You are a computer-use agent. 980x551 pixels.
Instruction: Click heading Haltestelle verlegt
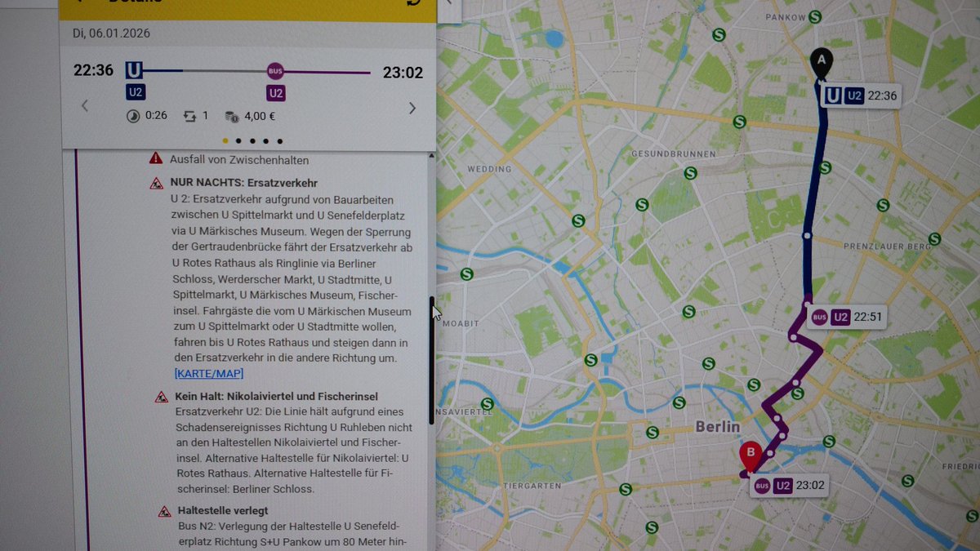pyautogui.click(x=225, y=511)
